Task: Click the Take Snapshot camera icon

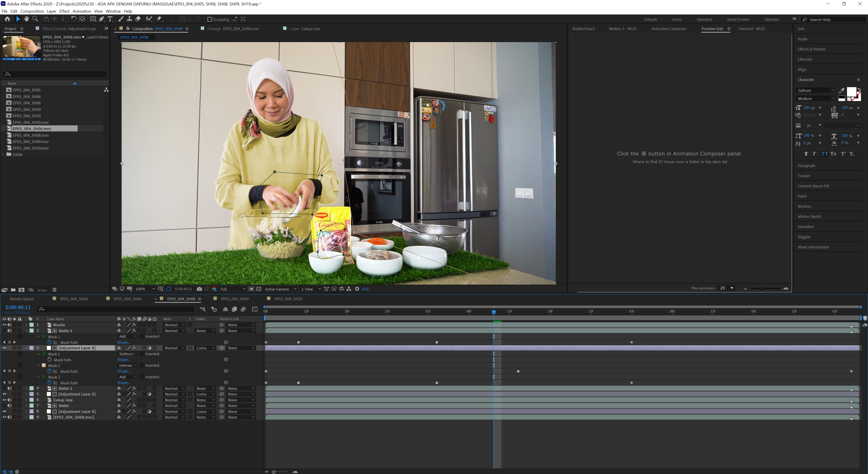Action: tap(199, 289)
